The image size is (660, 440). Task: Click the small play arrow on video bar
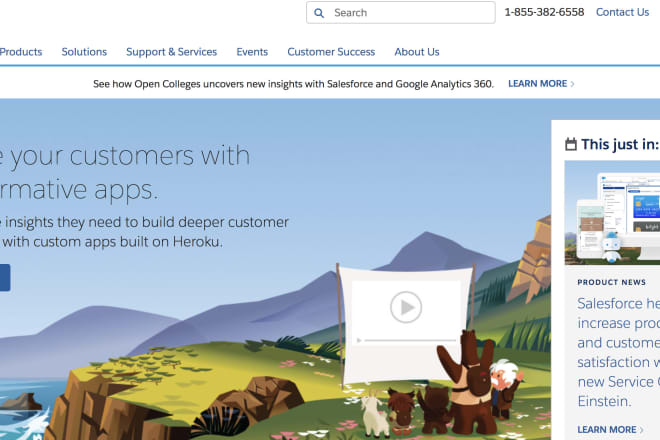(x=359, y=340)
